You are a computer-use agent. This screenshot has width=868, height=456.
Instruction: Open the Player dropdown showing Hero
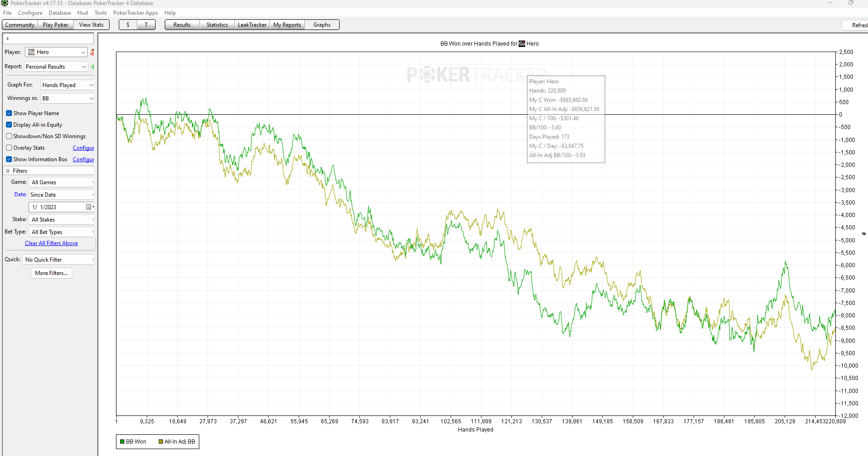click(56, 52)
